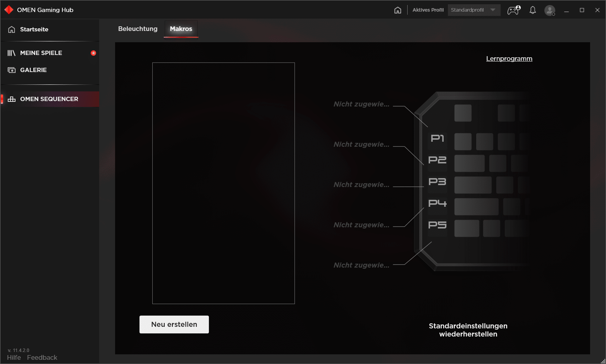
Task: Open the Lernprogramm link
Action: coord(509,58)
